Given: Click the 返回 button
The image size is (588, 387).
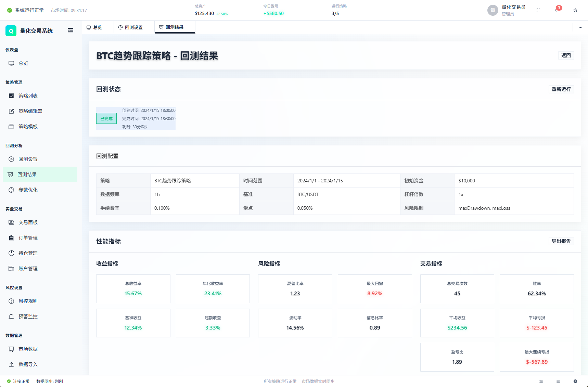Looking at the screenshot, I should pos(566,55).
